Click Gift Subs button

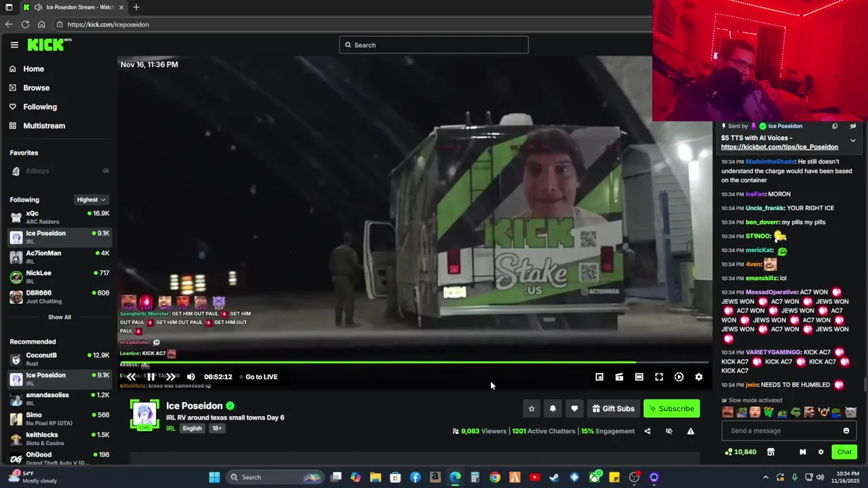pyautogui.click(x=613, y=409)
